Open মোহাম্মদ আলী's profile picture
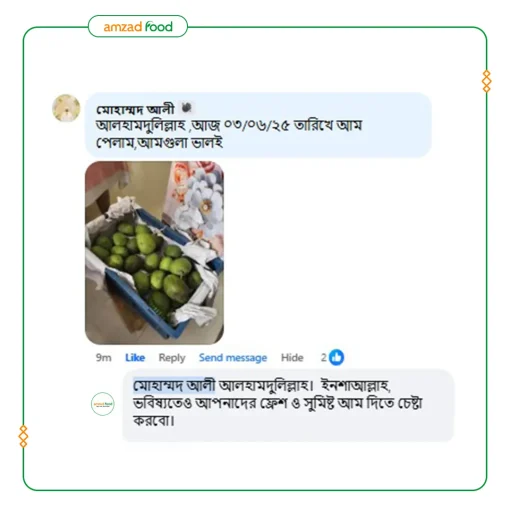510x510 pixels. [66, 108]
